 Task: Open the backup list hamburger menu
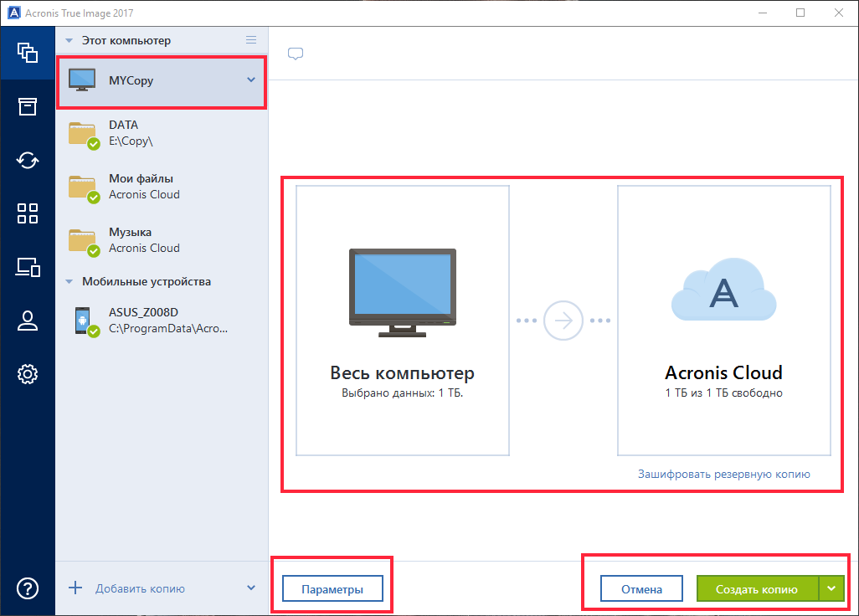(x=251, y=40)
